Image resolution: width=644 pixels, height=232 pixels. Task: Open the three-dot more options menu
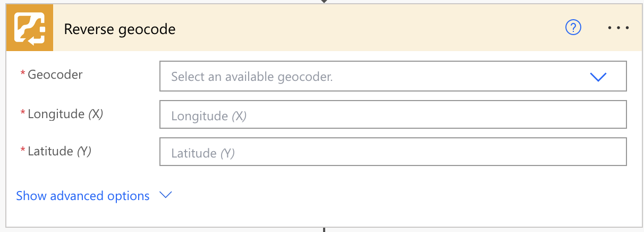(618, 28)
